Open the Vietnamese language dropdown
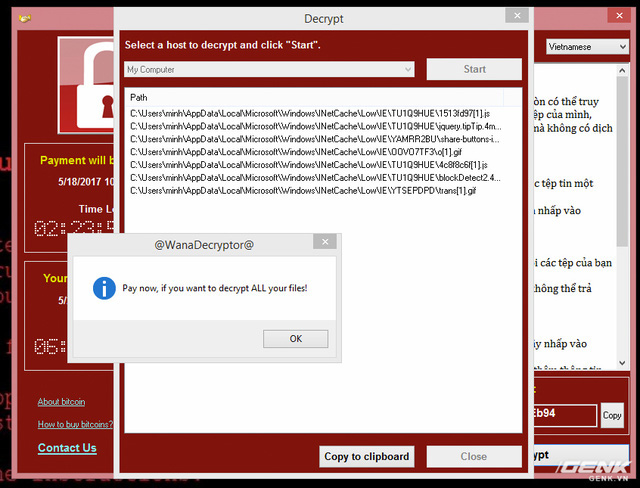 [x=587, y=47]
